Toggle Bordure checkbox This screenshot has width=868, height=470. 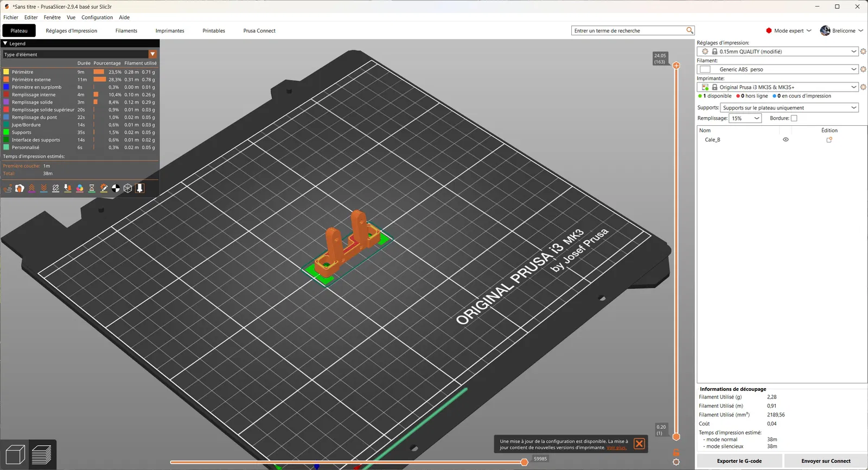coord(794,118)
